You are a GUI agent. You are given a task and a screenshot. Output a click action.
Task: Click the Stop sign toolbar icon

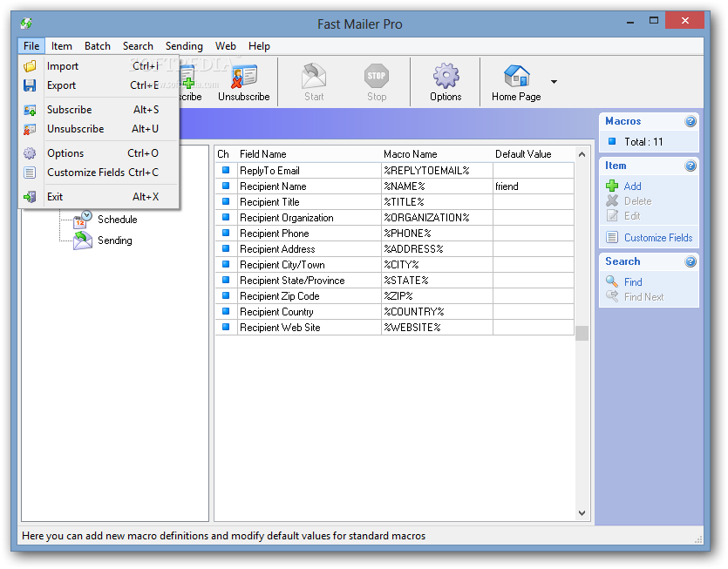point(376,76)
